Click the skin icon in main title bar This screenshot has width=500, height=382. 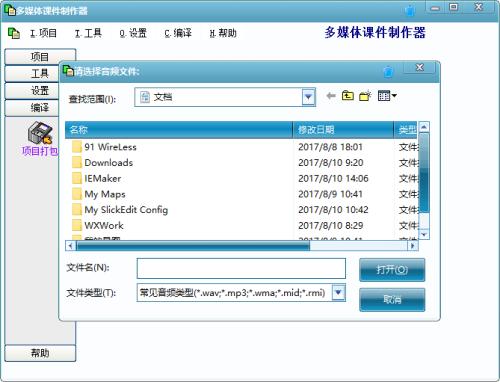[411, 10]
